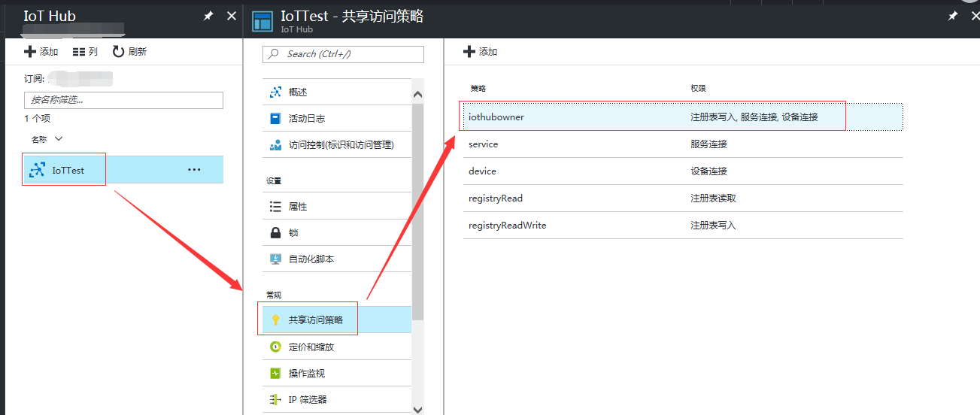Click 注册表写入 in registryReadWrite row
The image size is (980, 415).
(x=714, y=225)
